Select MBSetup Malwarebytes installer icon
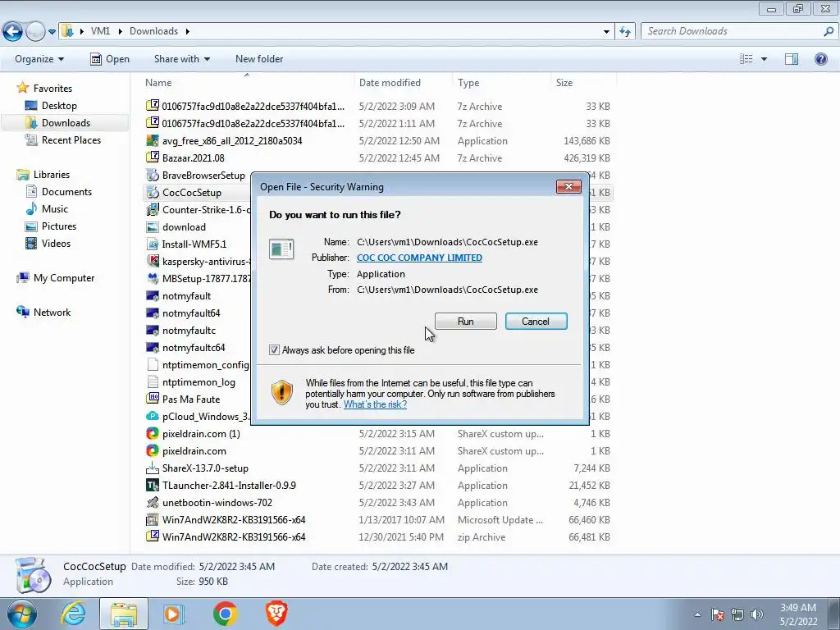 153,279
